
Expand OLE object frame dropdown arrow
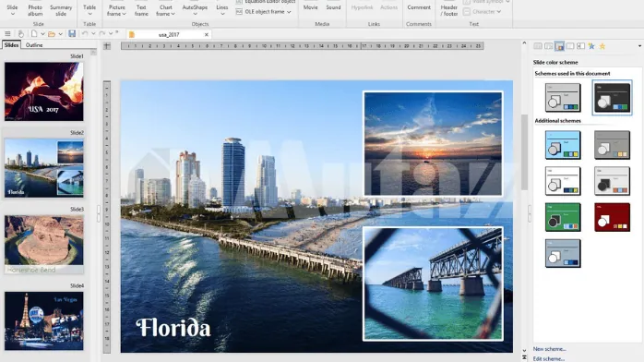(289, 12)
